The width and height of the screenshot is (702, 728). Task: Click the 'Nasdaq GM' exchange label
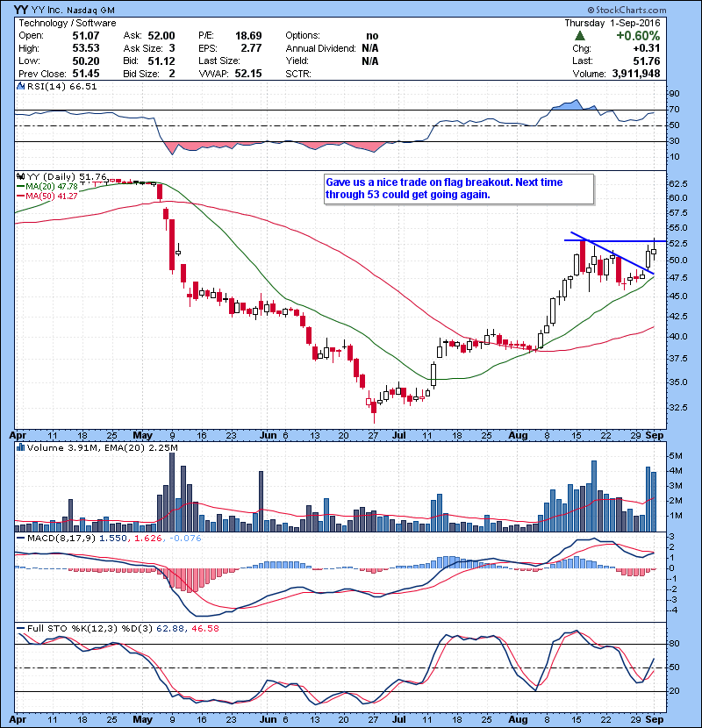coord(90,11)
